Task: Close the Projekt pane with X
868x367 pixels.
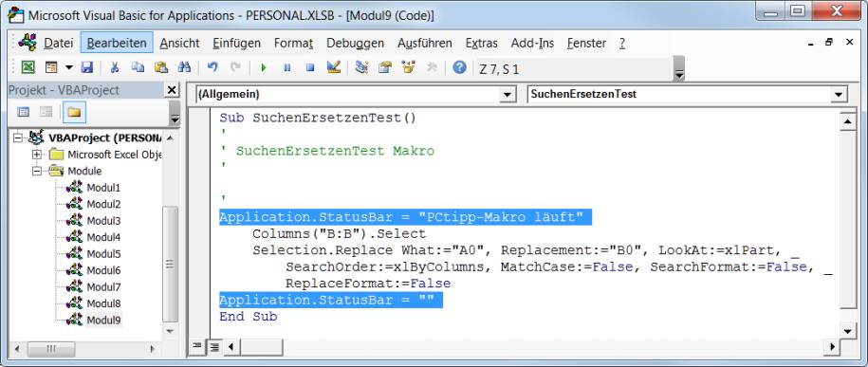Action: (x=172, y=90)
